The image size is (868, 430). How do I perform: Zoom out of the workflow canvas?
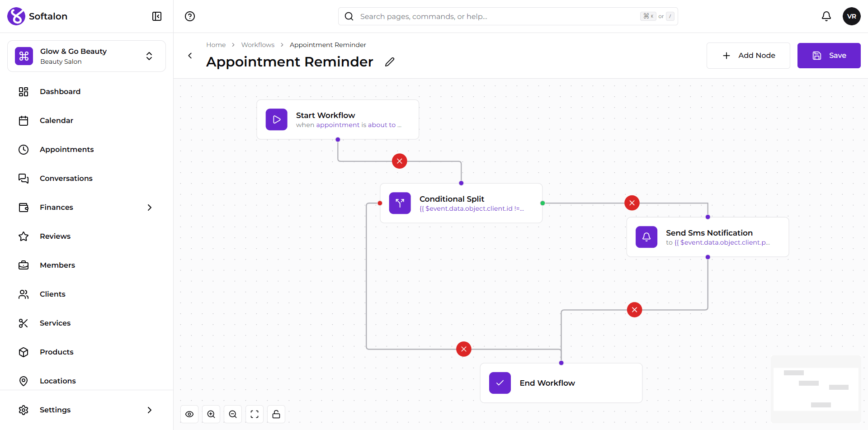(233, 414)
